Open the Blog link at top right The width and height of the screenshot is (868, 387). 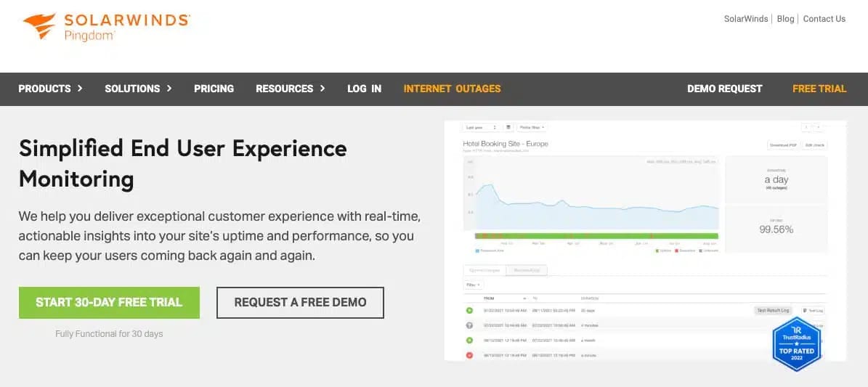(x=785, y=19)
